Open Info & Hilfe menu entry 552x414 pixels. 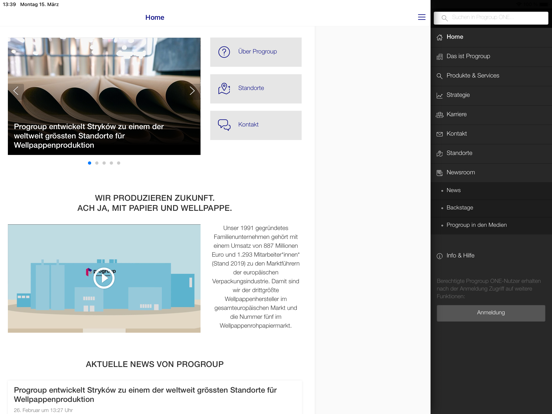click(x=491, y=256)
